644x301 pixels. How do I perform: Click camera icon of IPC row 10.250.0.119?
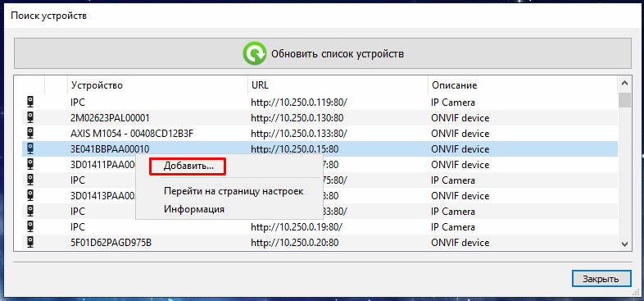point(30,102)
